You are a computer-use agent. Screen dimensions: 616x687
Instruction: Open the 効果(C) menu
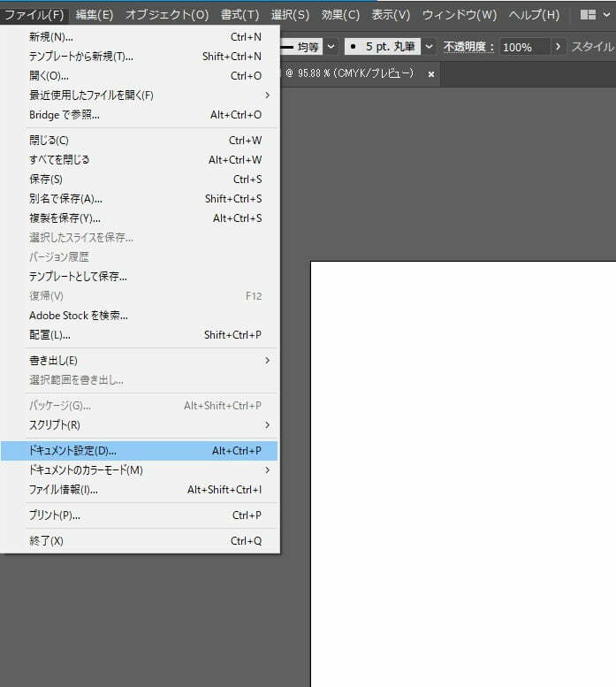coord(340,15)
